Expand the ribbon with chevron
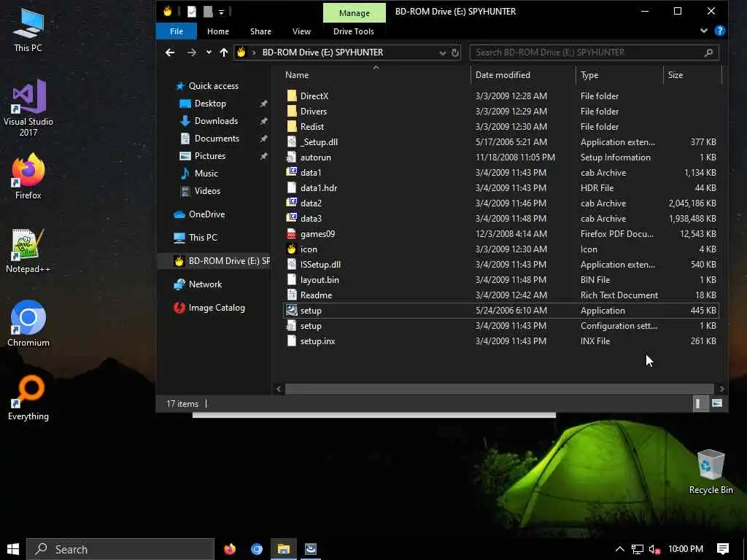Image resolution: width=747 pixels, height=560 pixels. pyautogui.click(x=704, y=31)
